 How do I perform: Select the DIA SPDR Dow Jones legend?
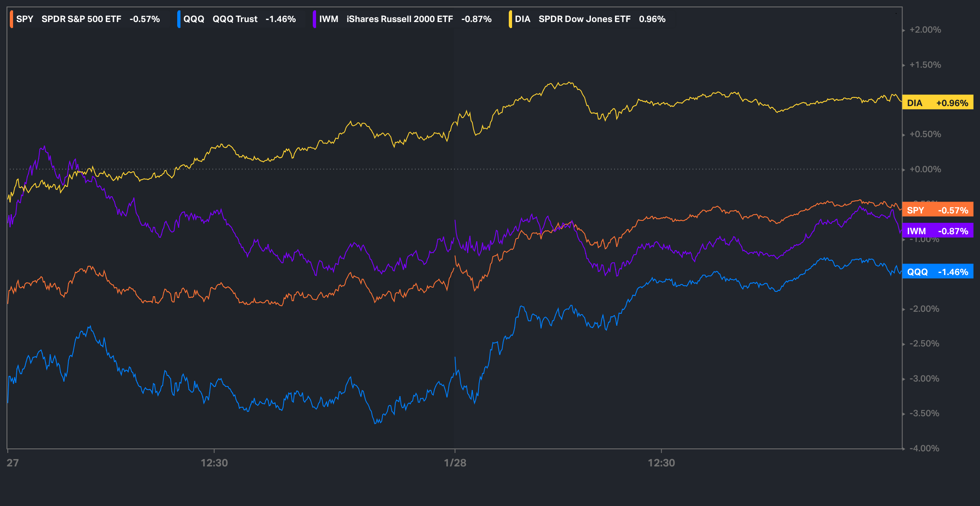click(x=591, y=19)
